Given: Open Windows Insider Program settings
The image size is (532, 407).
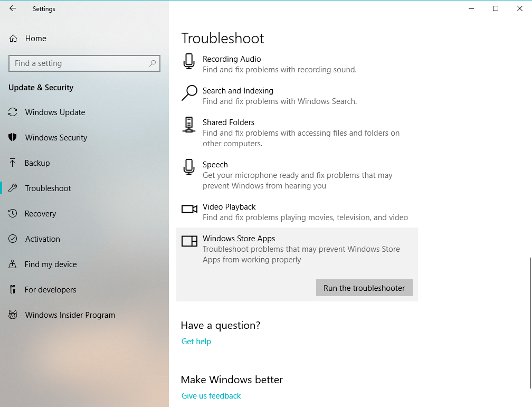Looking at the screenshot, I should (84, 315).
